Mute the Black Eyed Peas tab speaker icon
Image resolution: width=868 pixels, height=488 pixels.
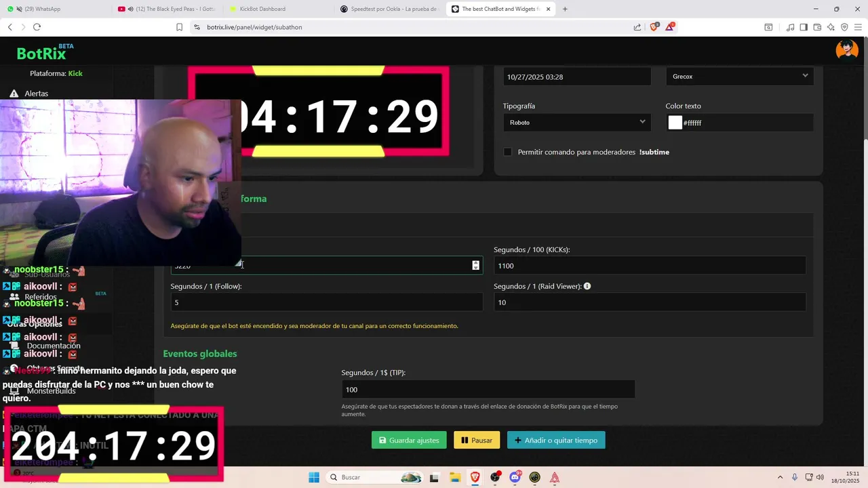pos(130,9)
